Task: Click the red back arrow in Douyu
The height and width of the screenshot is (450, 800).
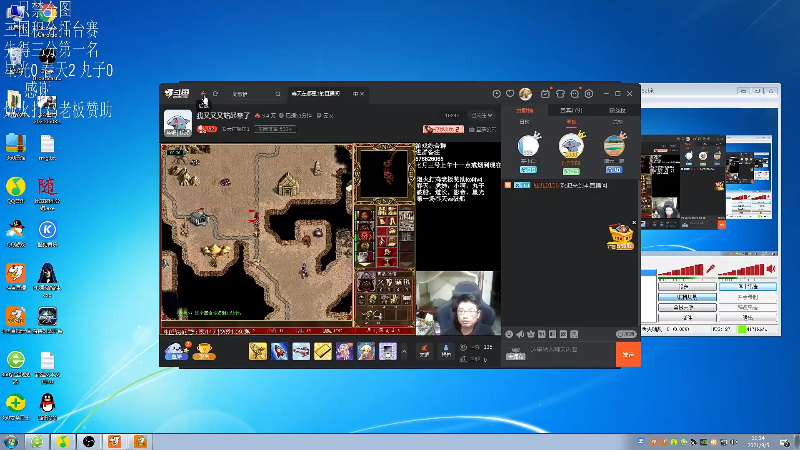Action: point(204,93)
